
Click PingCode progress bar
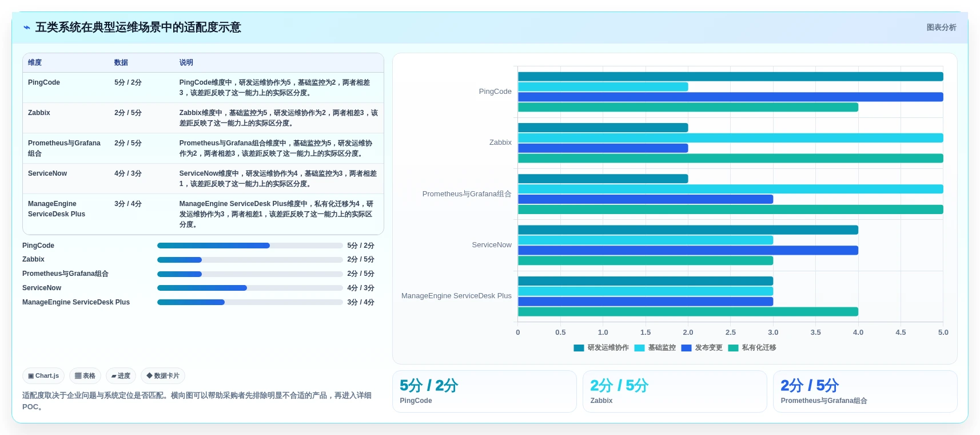(250, 246)
